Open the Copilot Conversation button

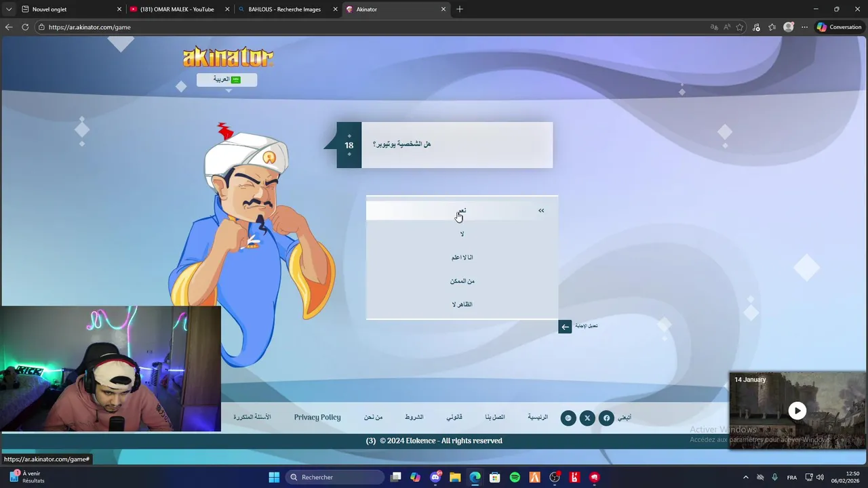click(839, 27)
